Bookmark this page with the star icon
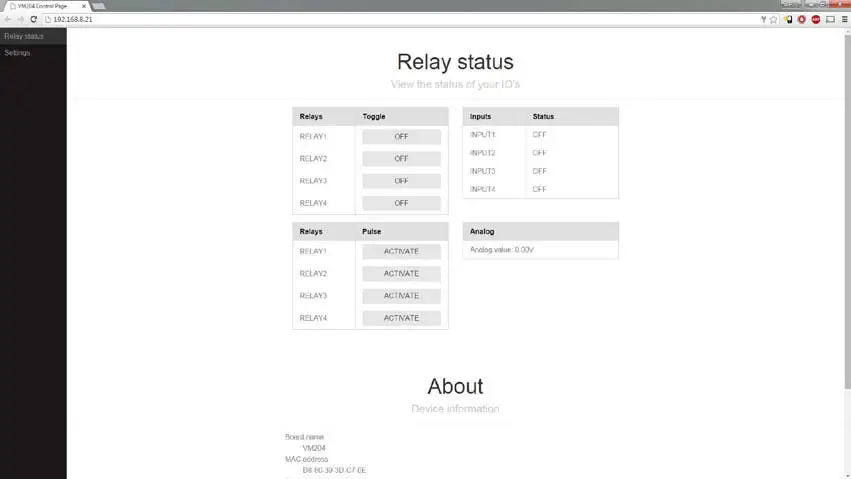The width and height of the screenshot is (851, 479). [774, 20]
